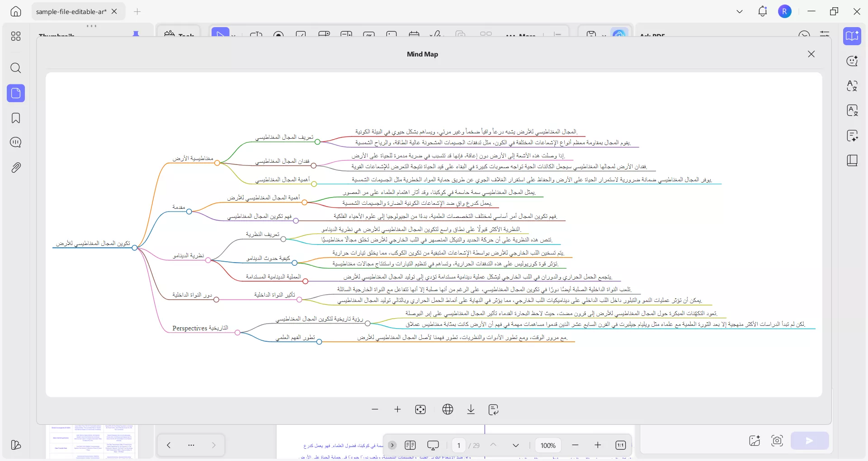The height and width of the screenshot is (461, 868).
Task: Take a screenshot for the AI chat
Action: click(x=777, y=441)
